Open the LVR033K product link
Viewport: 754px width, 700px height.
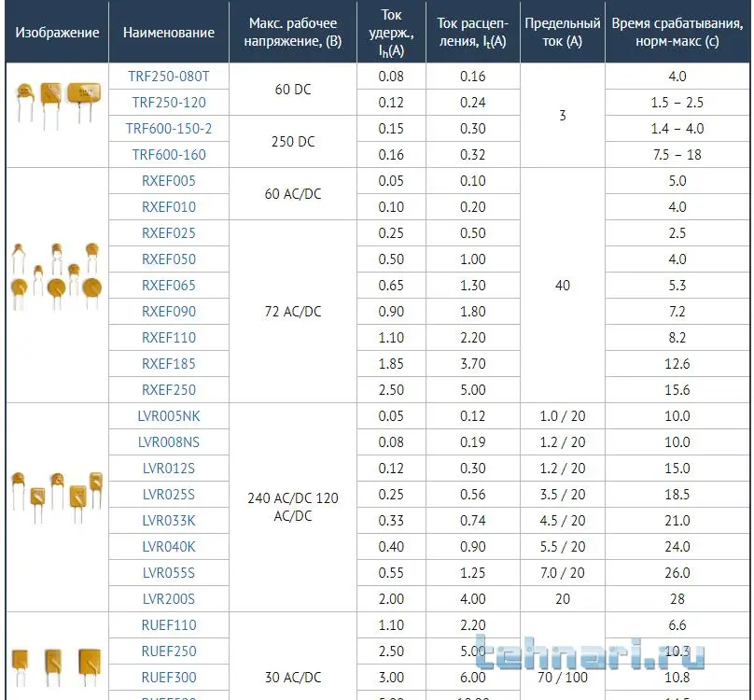[169, 521]
